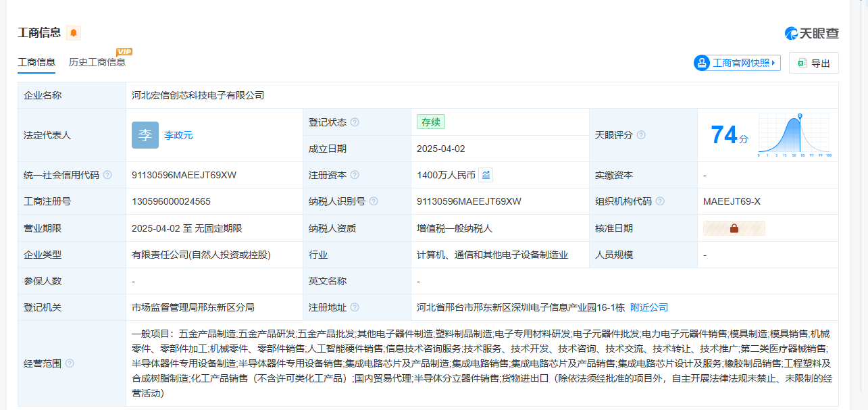Click the 纳税人识别号 value 91130596MAEEJT69XW
This screenshot has height=410, width=868.
coord(469,201)
